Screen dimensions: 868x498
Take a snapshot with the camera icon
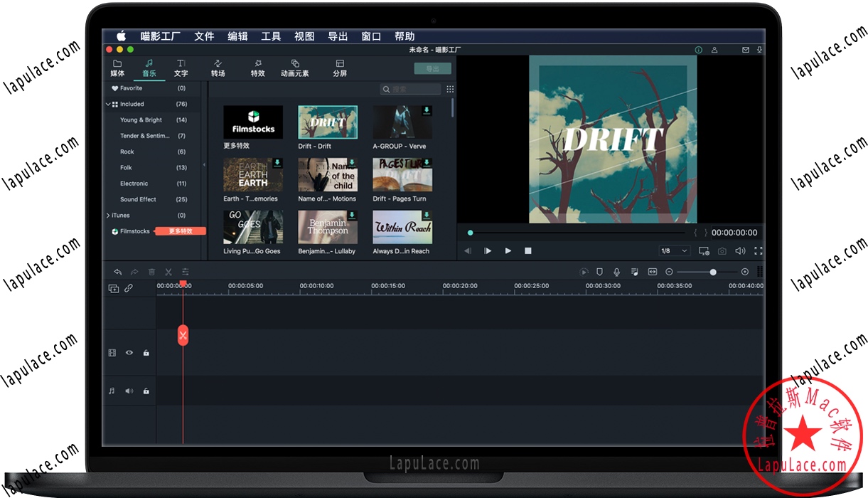tap(722, 251)
